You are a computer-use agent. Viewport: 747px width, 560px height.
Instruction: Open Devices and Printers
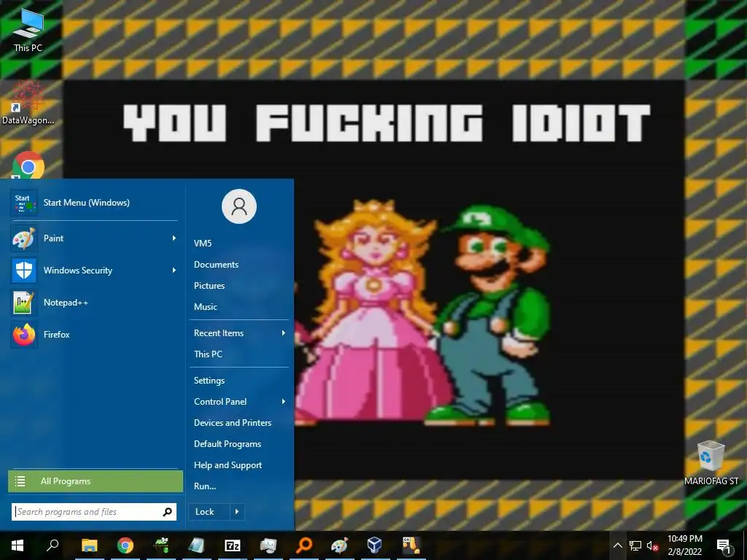(239, 423)
